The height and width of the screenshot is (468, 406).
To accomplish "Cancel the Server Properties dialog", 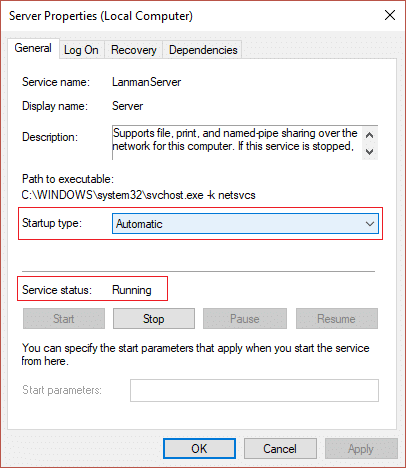I will coord(280,449).
